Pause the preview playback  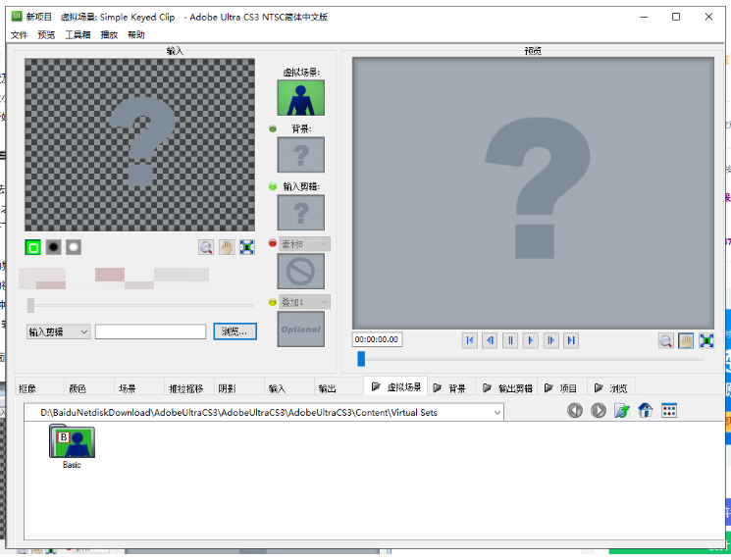(510, 341)
